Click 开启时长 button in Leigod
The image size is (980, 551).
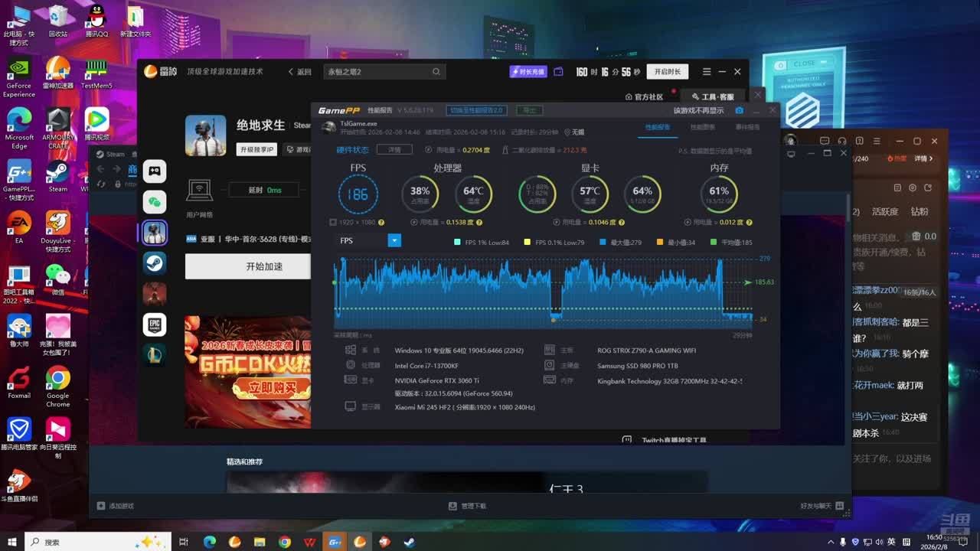coord(667,72)
